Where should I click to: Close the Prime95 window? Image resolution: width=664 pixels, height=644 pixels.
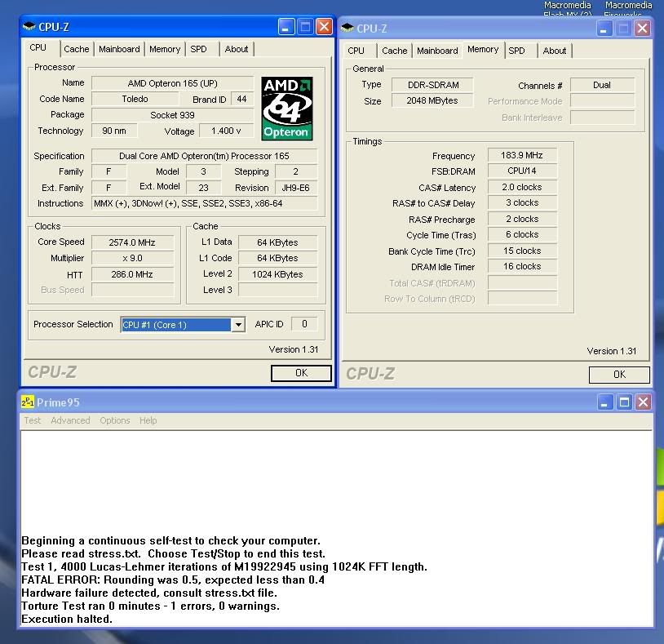[x=644, y=402]
